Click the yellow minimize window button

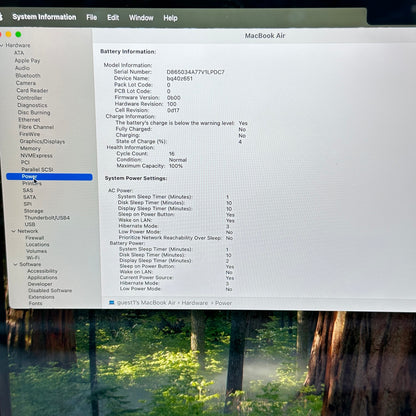(x=9, y=34)
